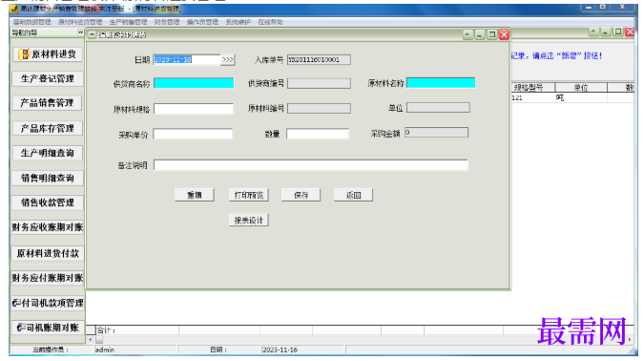
Task: Open 付司机款项管理 sidebar button
Action: pos(48,303)
